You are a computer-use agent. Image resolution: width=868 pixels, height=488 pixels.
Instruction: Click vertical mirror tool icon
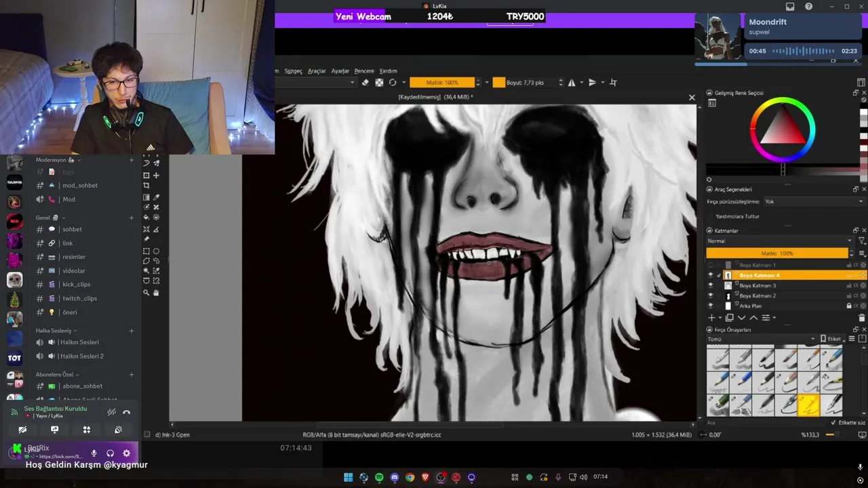tap(592, 83)
